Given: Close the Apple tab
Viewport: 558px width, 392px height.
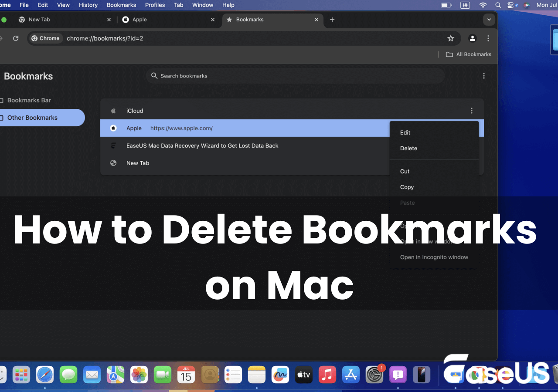Looking at the screenshot, I should [213, 20].
